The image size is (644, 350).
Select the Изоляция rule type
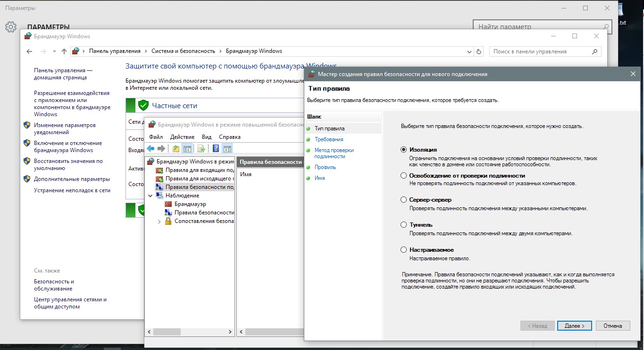coord(403,150)
